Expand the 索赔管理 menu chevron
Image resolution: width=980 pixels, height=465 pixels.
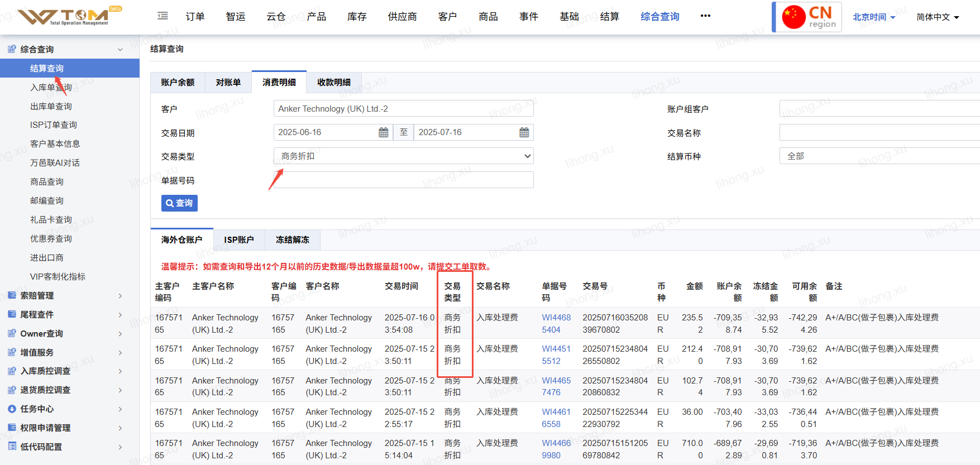120,295
